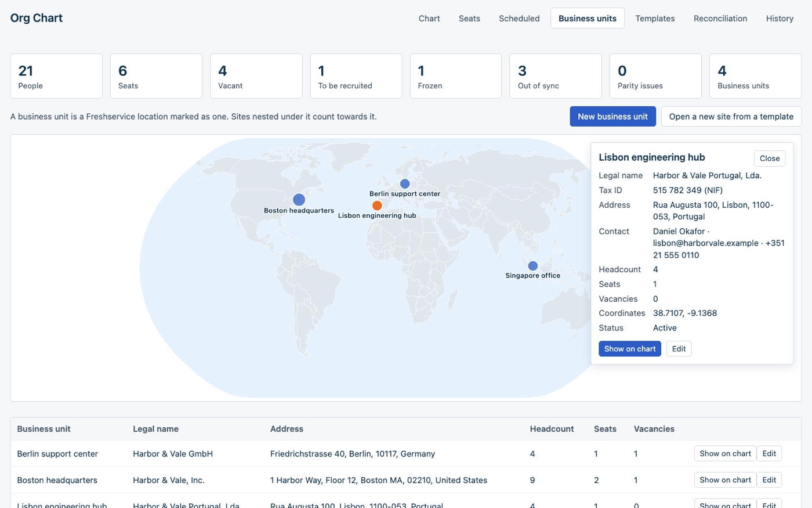
Task: Edit the Boston headquarters row
Action: pyautogui.click(x=769, y=480)
